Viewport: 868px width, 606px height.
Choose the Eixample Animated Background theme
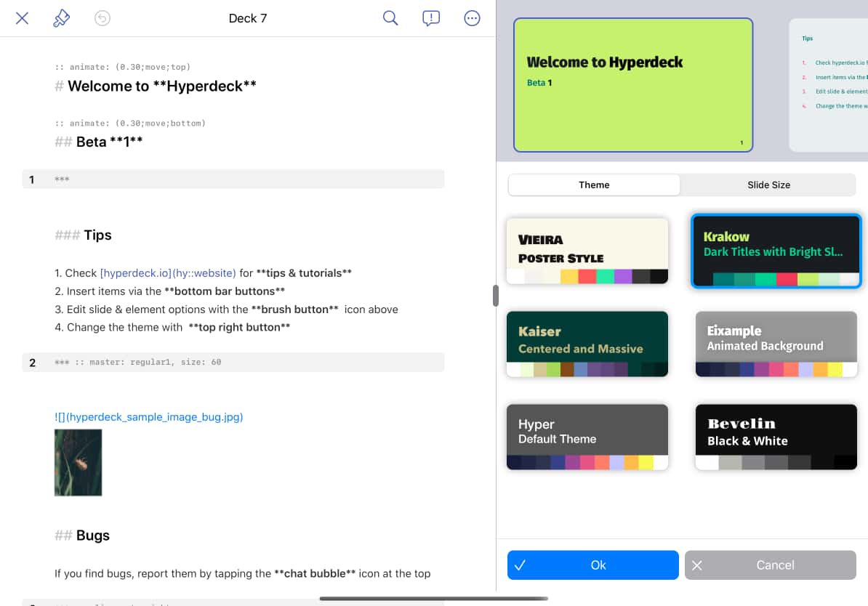(776, 344)
